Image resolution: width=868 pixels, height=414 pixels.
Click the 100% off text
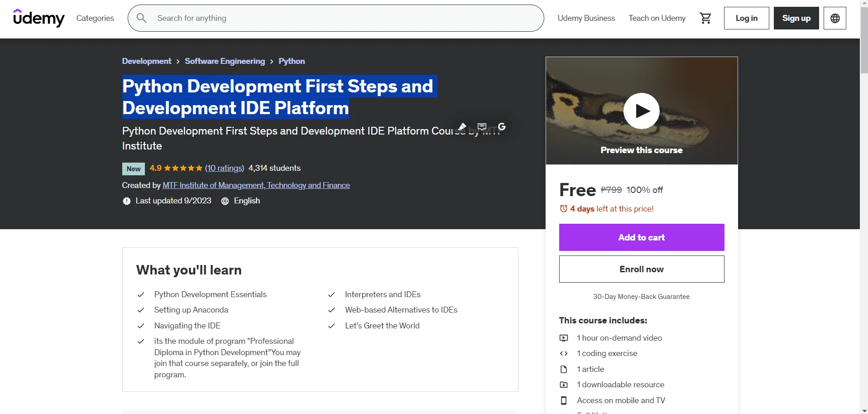click(x=645, y=190)
